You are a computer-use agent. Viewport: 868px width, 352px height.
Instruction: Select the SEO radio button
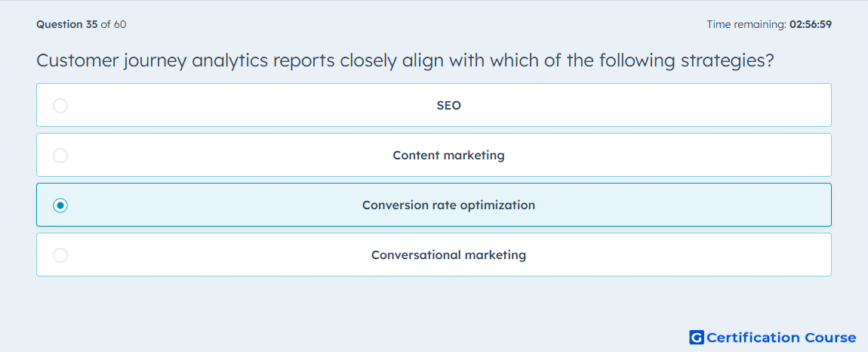60,105
